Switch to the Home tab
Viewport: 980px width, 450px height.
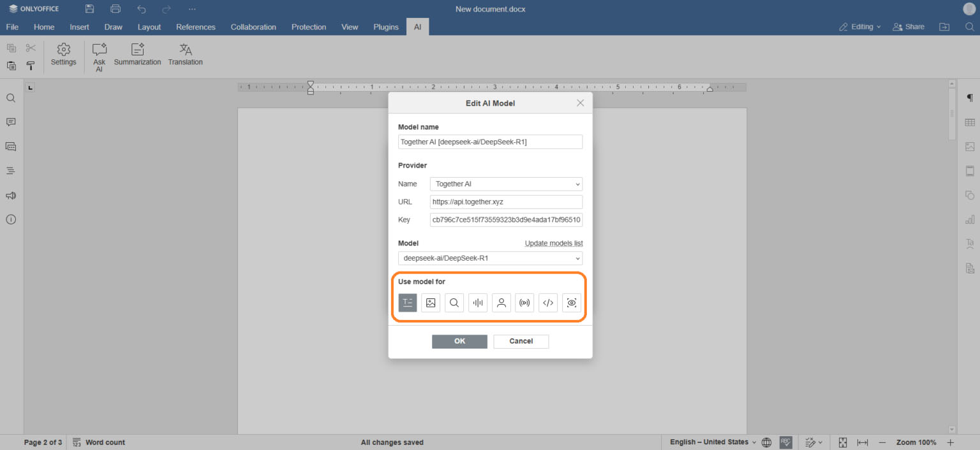[x=44, y=27]
